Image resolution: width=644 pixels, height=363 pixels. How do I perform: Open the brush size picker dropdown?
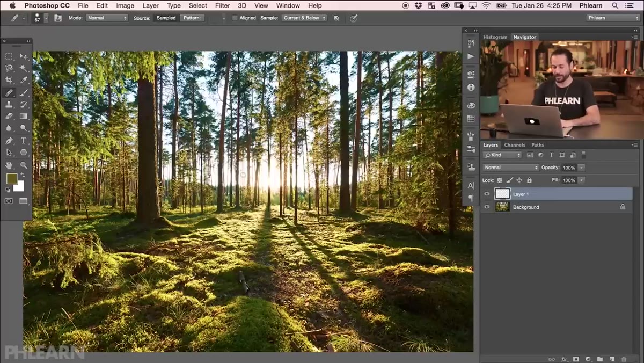(x=46, y=18)
